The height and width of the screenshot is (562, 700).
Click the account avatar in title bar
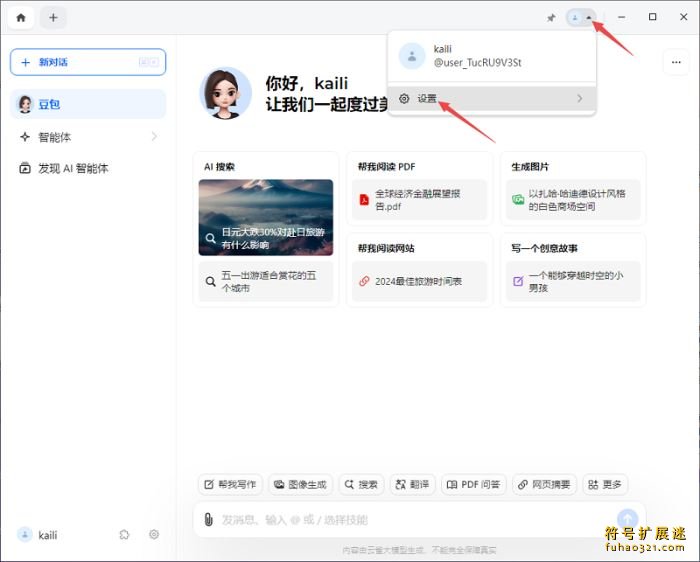point(575,18)
